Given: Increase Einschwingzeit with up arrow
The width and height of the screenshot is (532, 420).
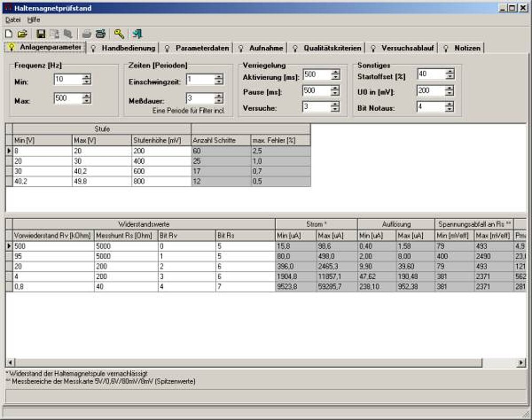Looking at the screenshot, I should coord(219,77).
